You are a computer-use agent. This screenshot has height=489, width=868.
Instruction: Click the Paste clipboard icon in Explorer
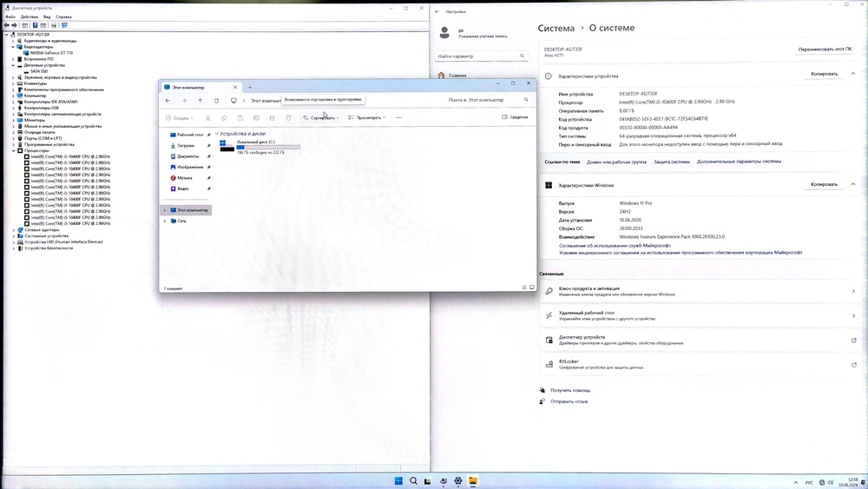[x=240, y=118]
